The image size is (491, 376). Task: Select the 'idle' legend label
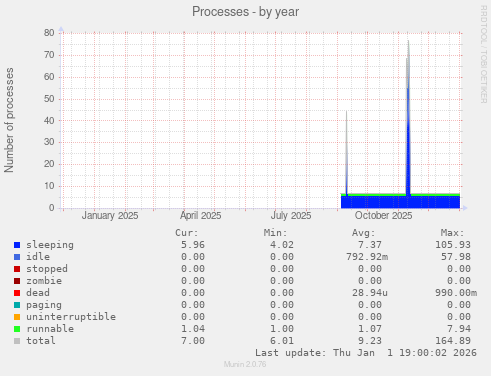point(38,257)
